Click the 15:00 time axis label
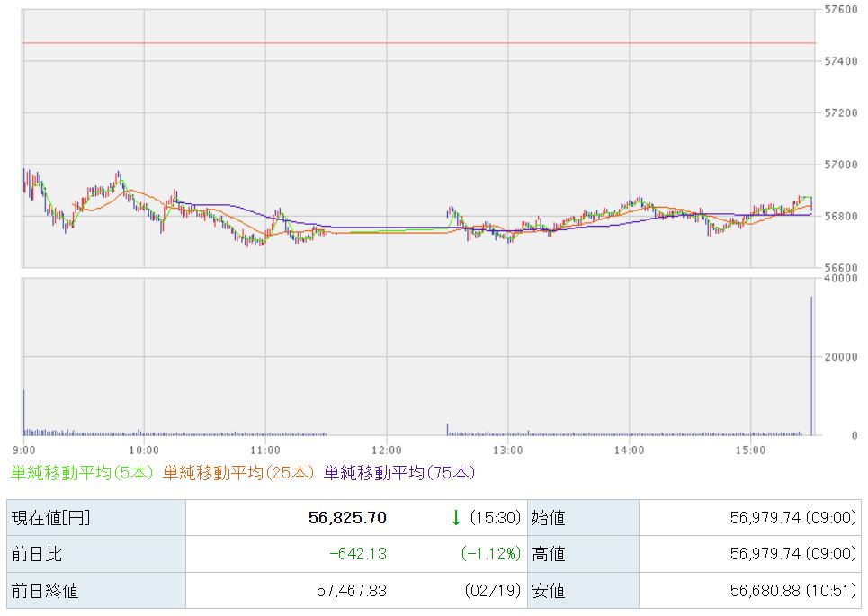This screenshot has width=868, height=616. 750,449
